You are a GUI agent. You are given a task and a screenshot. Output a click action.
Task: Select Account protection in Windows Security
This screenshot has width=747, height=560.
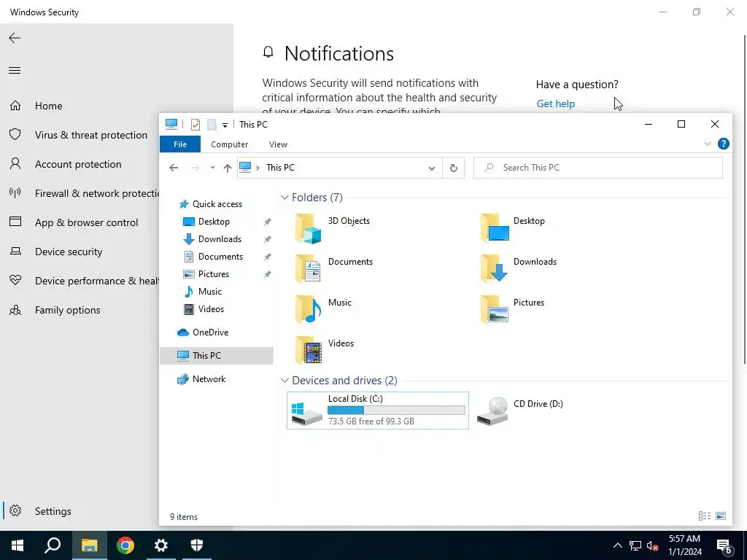[66, 164]
